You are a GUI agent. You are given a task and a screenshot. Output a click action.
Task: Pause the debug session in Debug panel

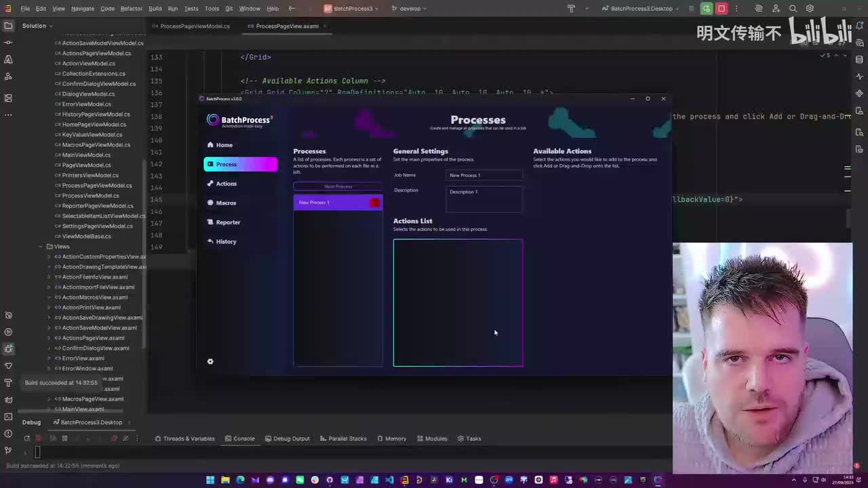coord(64,439)
